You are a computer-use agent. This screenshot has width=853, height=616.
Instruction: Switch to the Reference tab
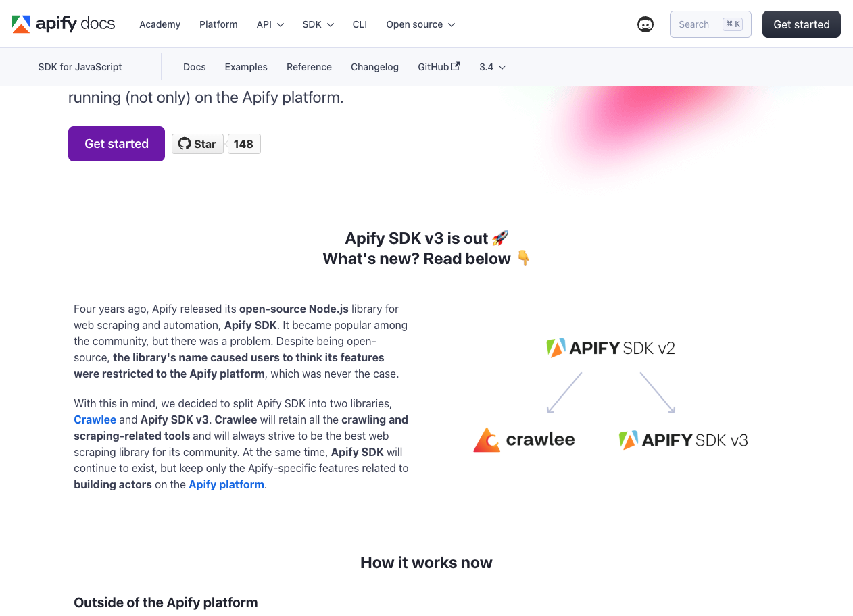pyautogui.click(x=309, y=67)
